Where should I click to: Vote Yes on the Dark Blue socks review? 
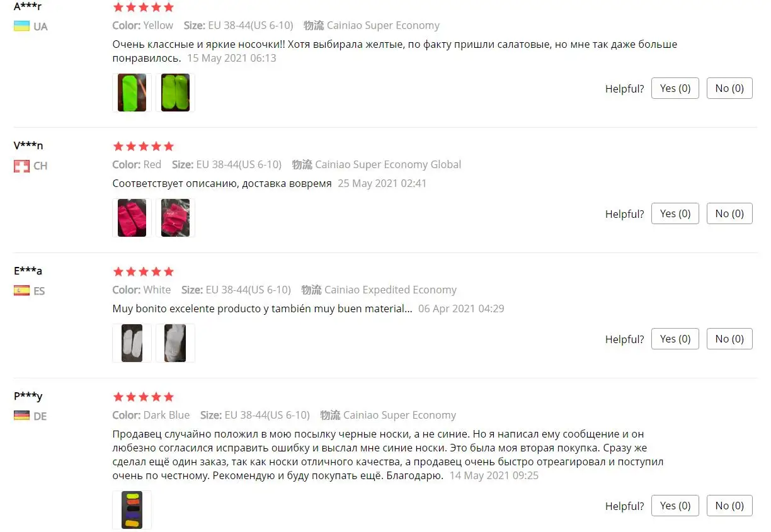click(675, 506)
